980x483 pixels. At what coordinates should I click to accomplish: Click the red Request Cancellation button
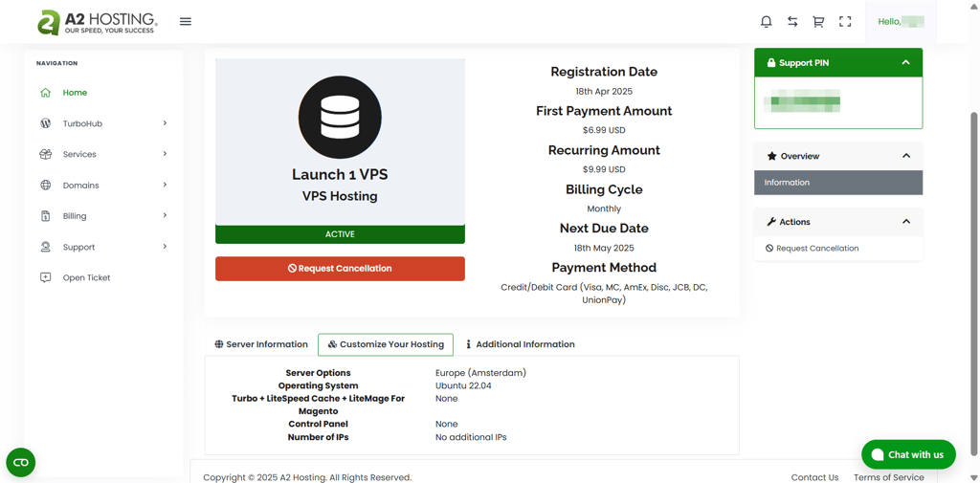click(x=340, y=269)
